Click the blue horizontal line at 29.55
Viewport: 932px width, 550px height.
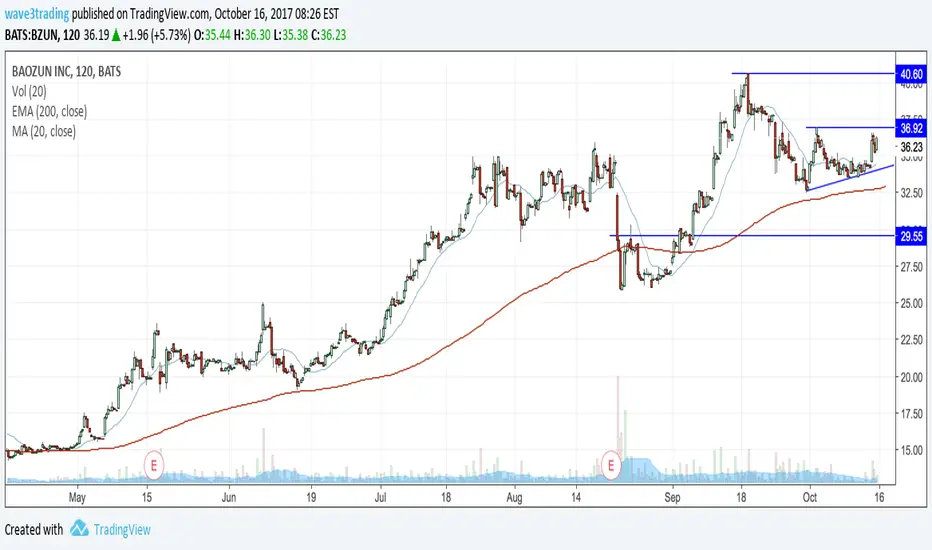point(752,235)
